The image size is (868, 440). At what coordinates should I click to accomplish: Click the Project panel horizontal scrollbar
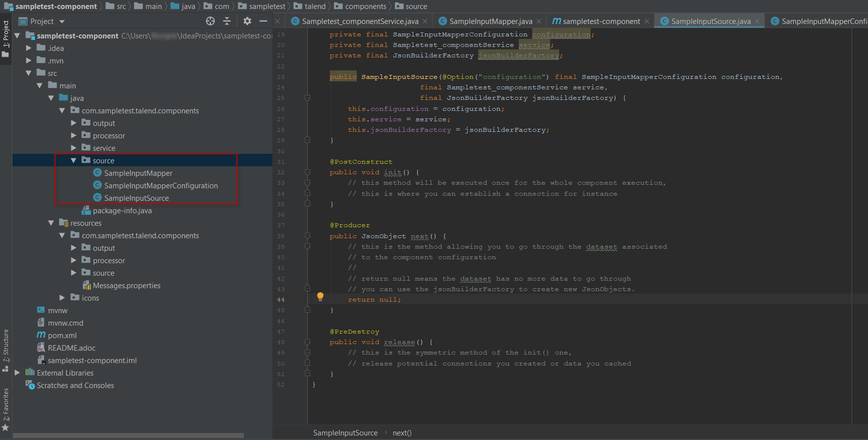tap(128, 436)
